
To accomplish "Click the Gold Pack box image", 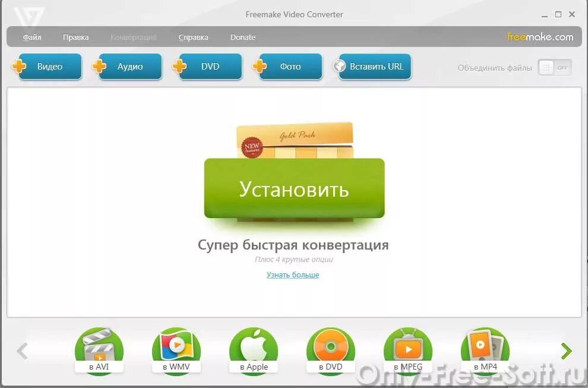I will pos(295,140).
